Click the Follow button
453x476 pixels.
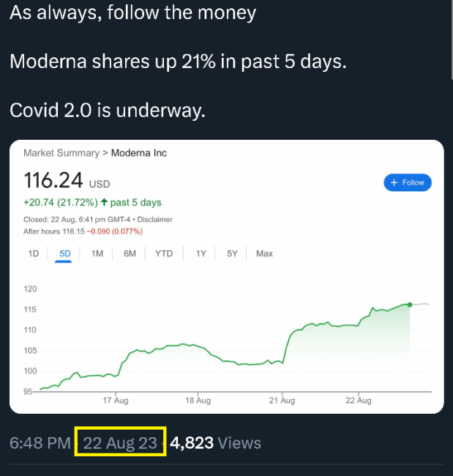408,182
